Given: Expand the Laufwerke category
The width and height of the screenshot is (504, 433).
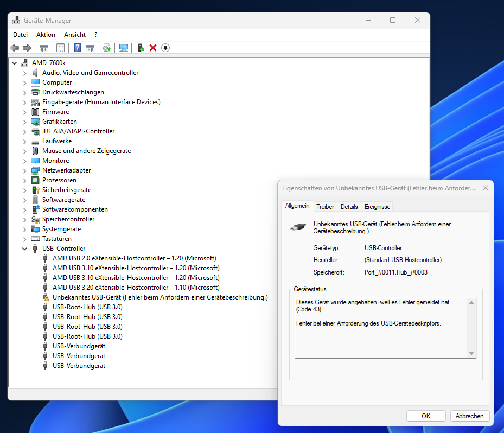Looking at the screenshot, I should (x=24, y=141).
